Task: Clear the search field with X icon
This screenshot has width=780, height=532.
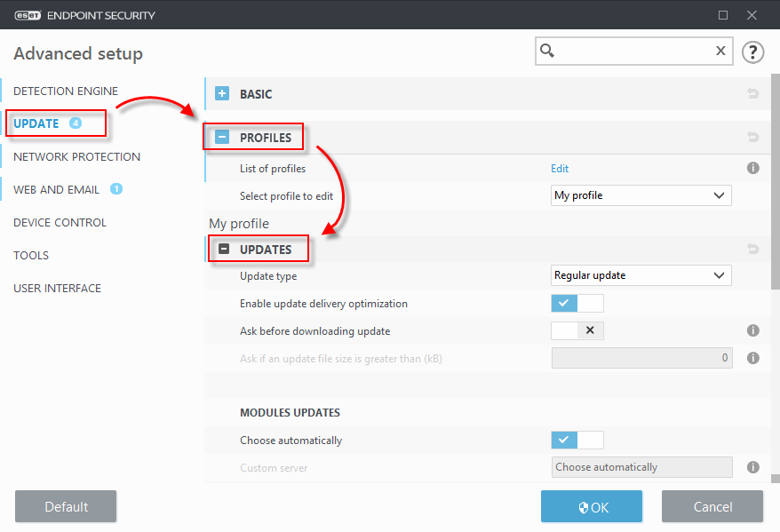Action: pos(720,52)
